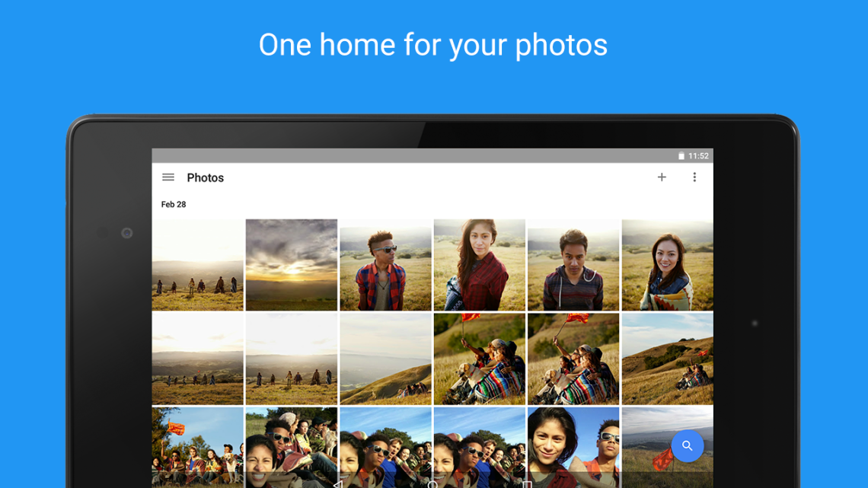Open photo of man wearing sunglasses in plaid

[x=385, y=265]
